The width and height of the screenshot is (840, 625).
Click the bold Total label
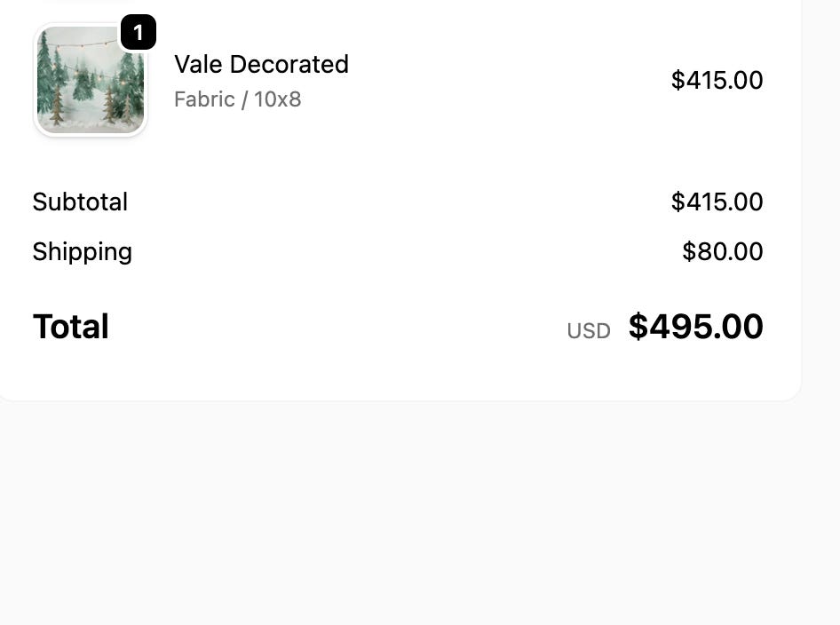[70, 327]
